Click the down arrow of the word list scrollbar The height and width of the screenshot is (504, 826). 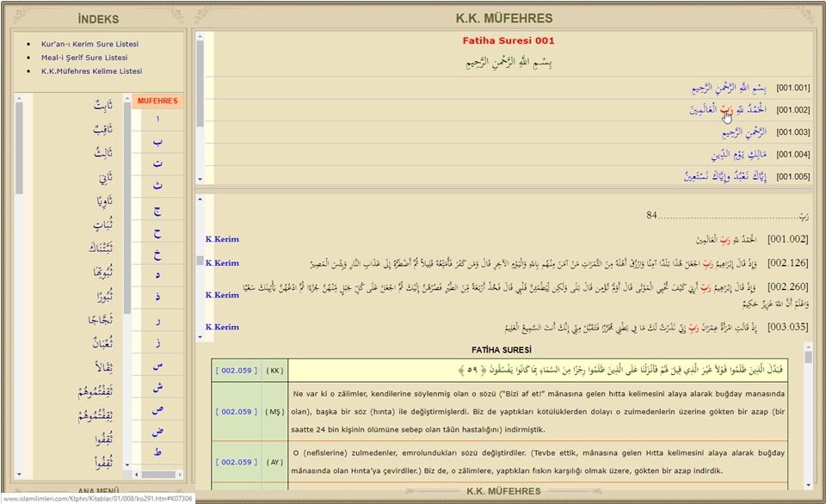coord(20,475)
